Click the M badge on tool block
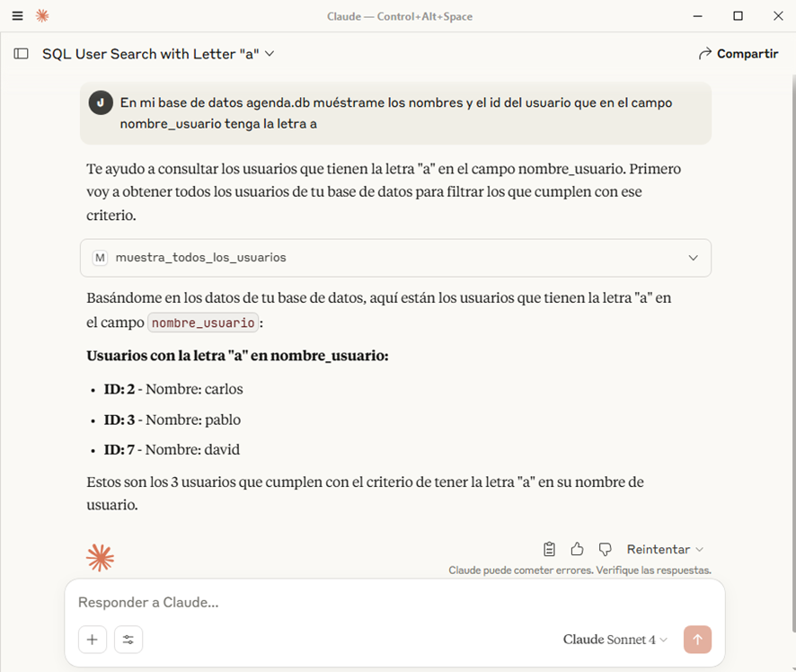 click(x=100, y=258)
